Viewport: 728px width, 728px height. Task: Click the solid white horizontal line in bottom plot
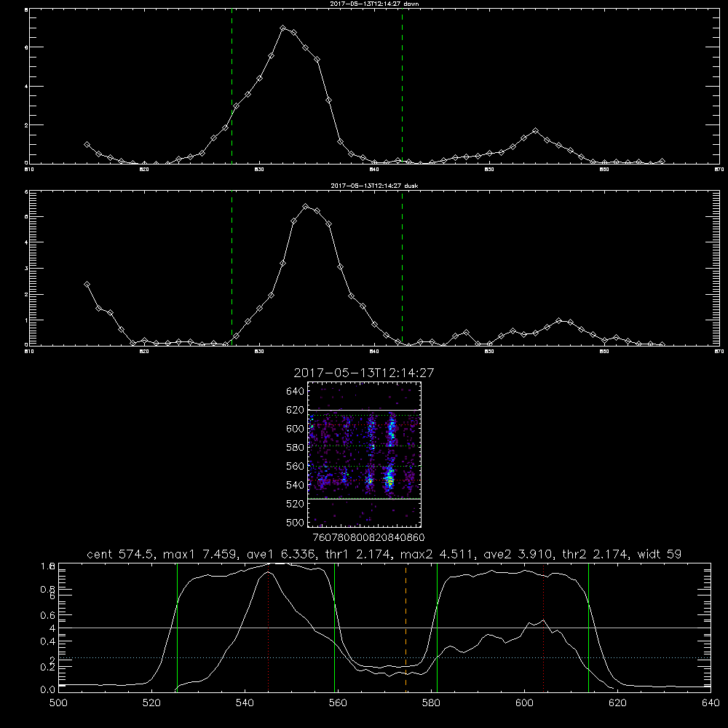point(384,628)
